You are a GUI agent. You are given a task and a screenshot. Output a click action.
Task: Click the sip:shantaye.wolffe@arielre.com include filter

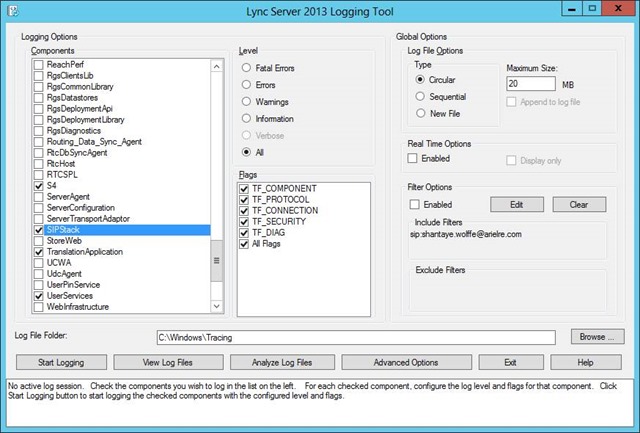click(466, 234)
